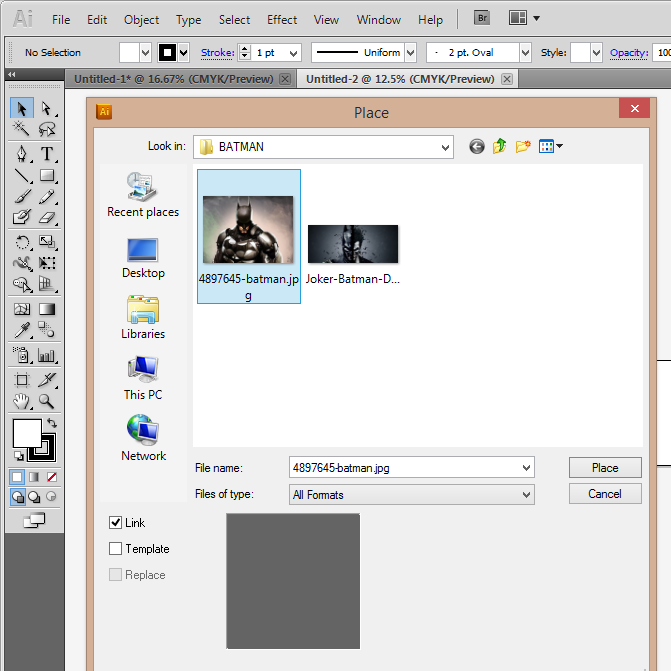Image resolution: width=671 pixels, height=671 pixels.
Task: Select the Free Transform tool
Action: (x=47, y=263)
